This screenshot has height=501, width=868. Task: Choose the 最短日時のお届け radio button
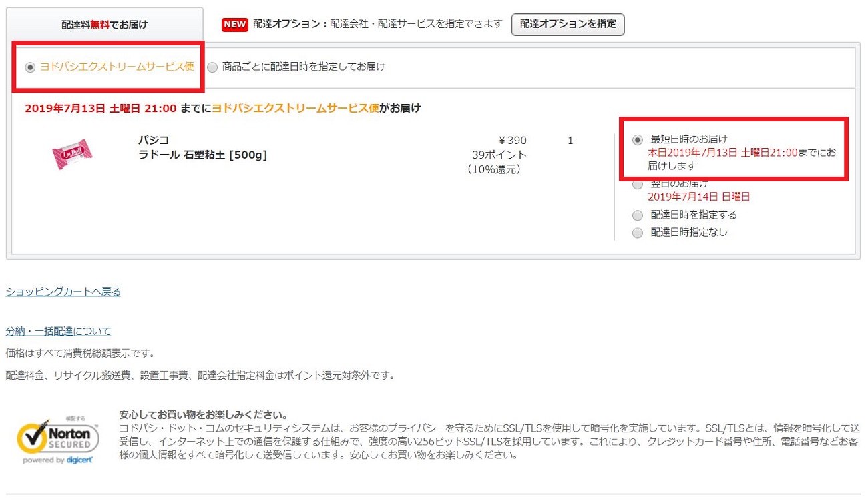click(638, 140)
